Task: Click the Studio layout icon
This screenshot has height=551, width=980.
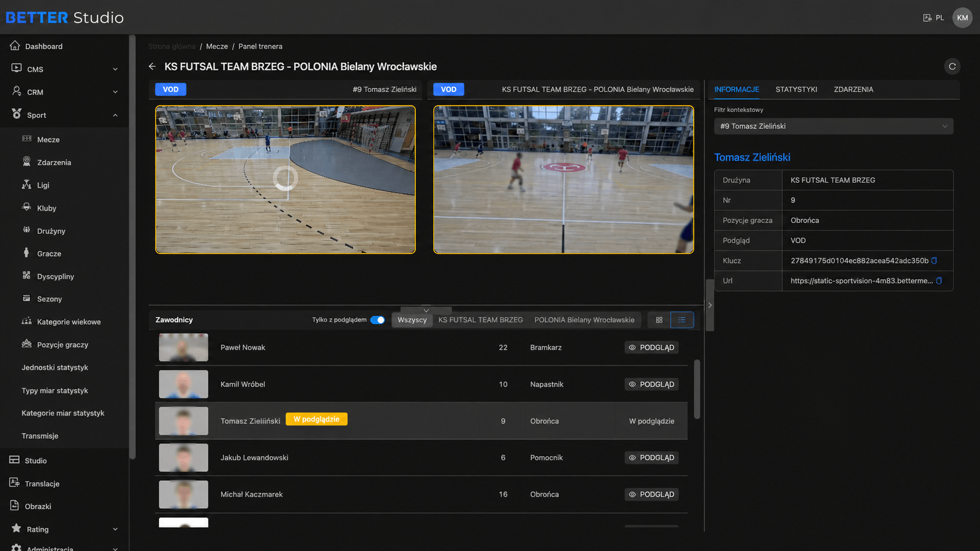Action: click(15, 460)
